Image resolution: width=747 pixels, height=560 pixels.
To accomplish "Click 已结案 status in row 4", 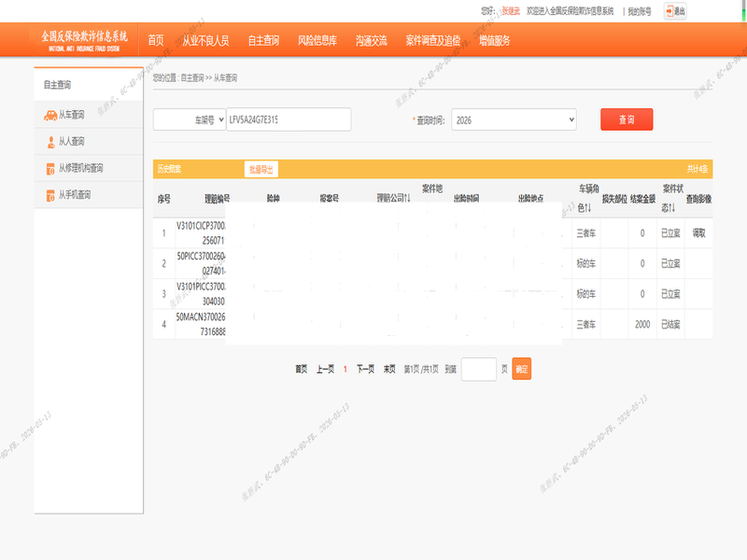I will [x=670, y=324].
